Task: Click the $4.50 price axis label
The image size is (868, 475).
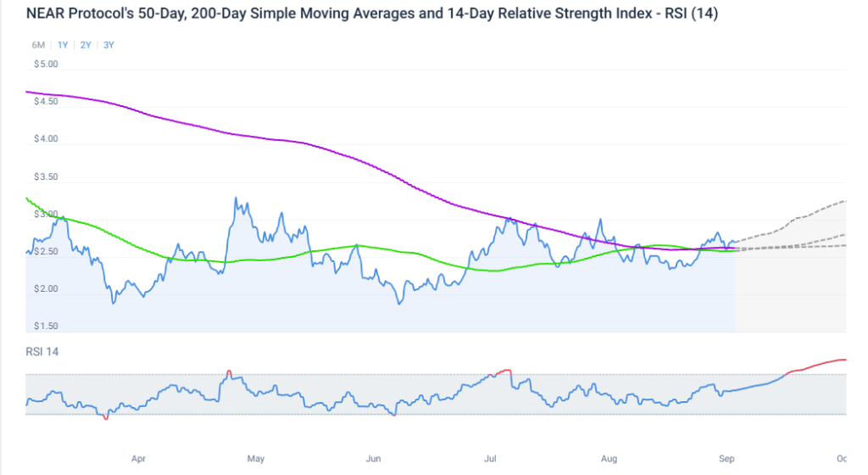Action: click(x=46, y=101)
